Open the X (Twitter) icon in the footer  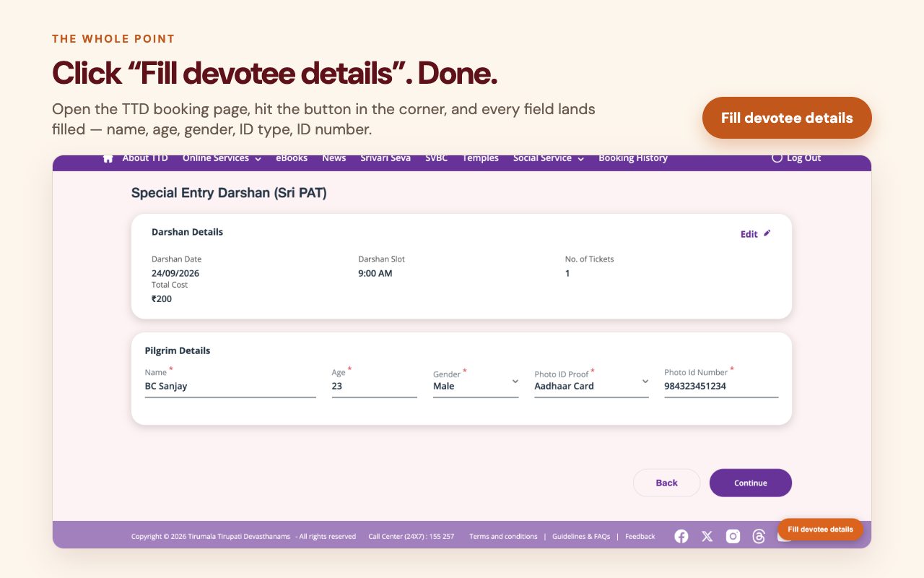[707, 536]
